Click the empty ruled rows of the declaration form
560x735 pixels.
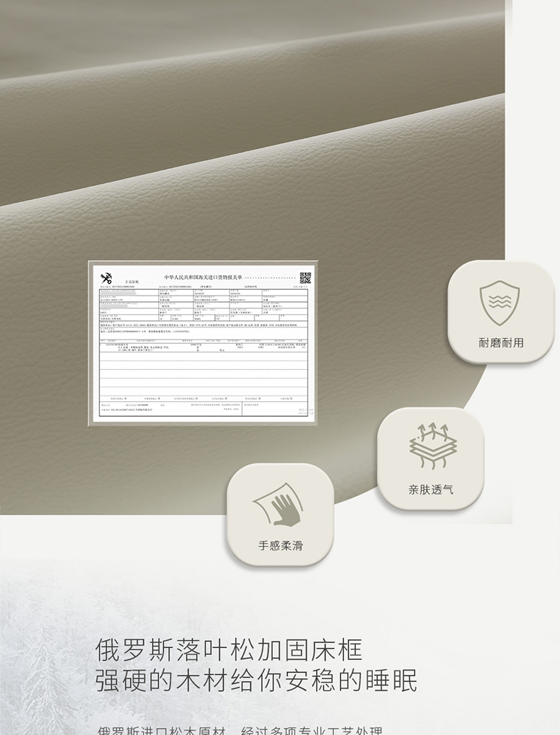[x=203, y=376]
